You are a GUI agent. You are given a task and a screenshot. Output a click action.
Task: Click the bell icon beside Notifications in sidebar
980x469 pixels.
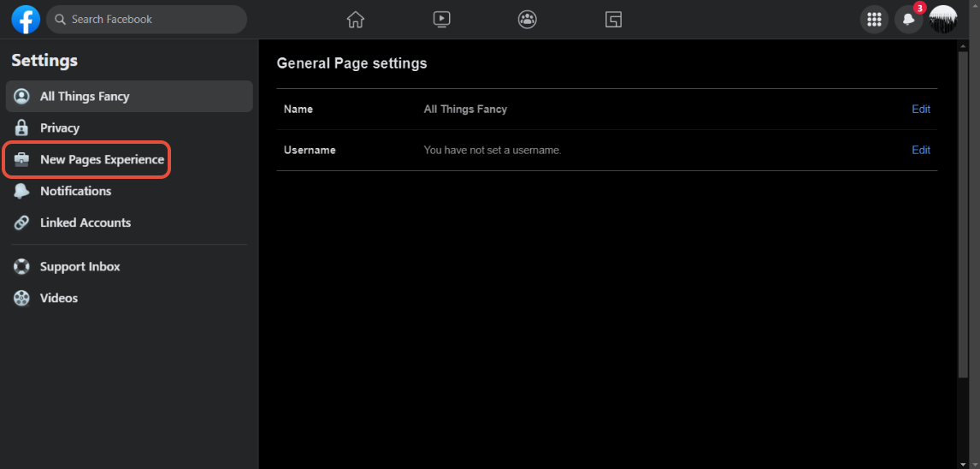tap(22, 191)
